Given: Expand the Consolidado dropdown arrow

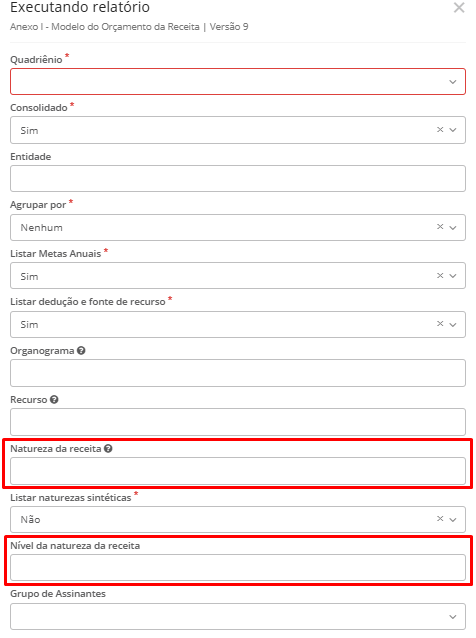Looking at the screenshot, I should click(x=453, y=130).
